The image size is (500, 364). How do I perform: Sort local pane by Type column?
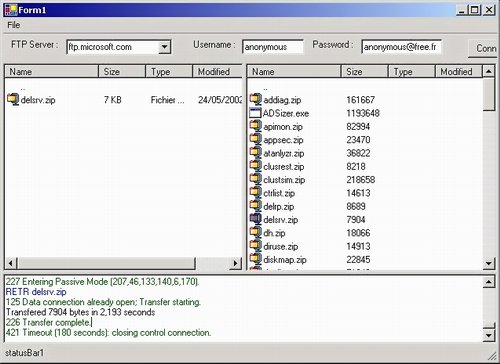tap(169, 72)
